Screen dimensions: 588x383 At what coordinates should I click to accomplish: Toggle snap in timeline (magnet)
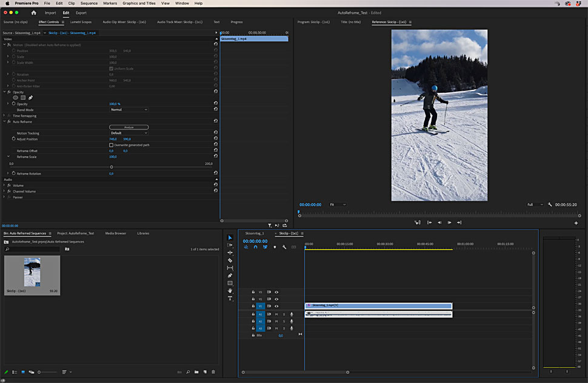[255, 247]
